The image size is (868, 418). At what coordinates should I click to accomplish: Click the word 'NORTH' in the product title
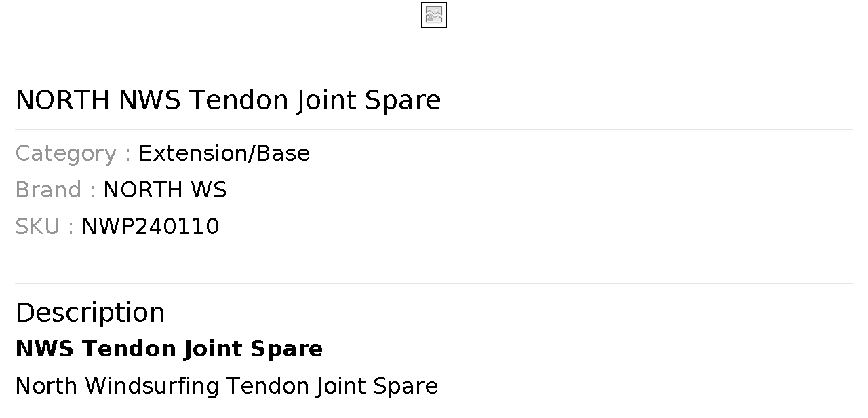62,100
